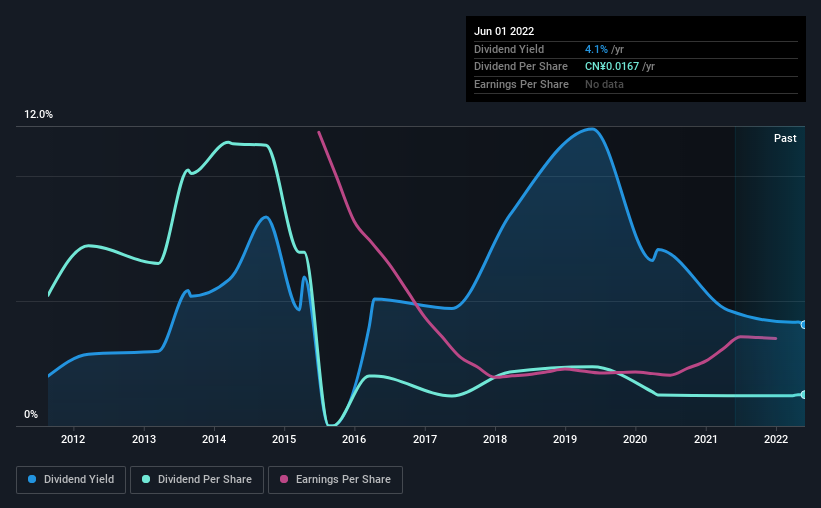The width and height of the screenshot is (821, 508).
Task: Select the 2022 label on the x-axis
Action: point(776,439)
